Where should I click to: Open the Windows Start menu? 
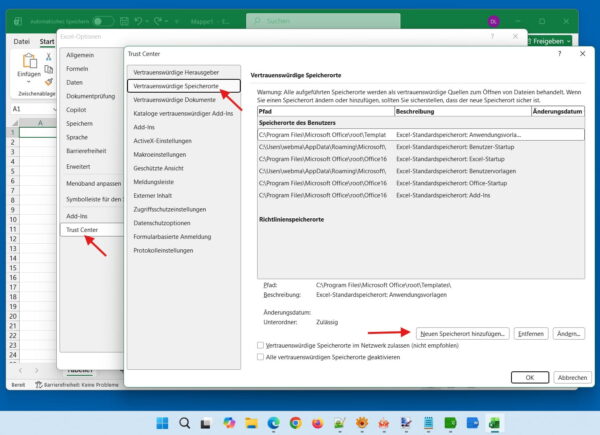click(x=162, y=423)
